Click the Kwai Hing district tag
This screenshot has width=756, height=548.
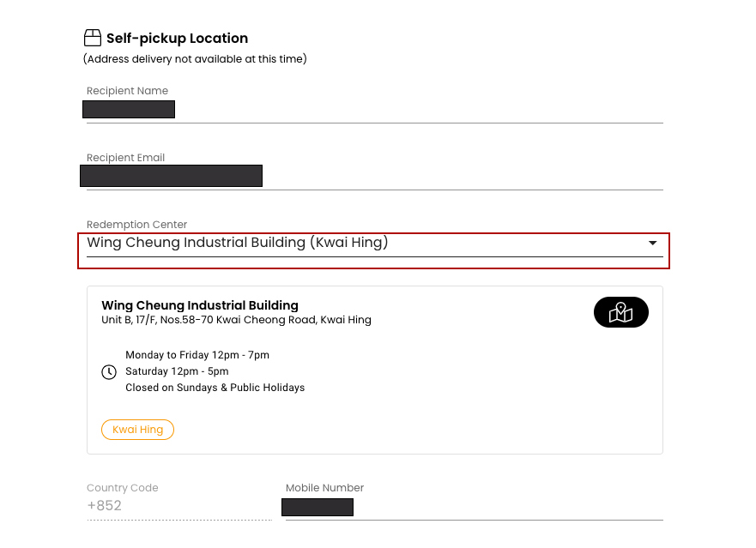[137, 430]
